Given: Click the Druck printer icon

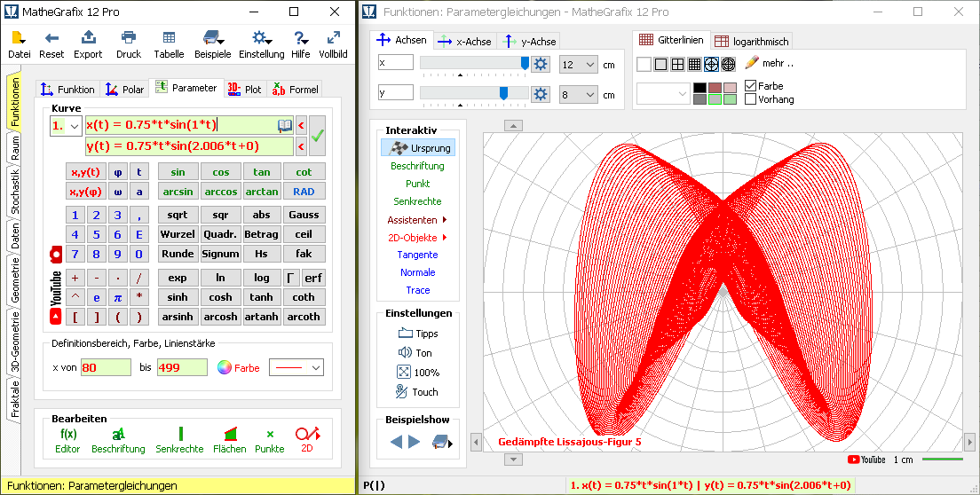Looking at the screenshot, I should [x=129, y=37].
